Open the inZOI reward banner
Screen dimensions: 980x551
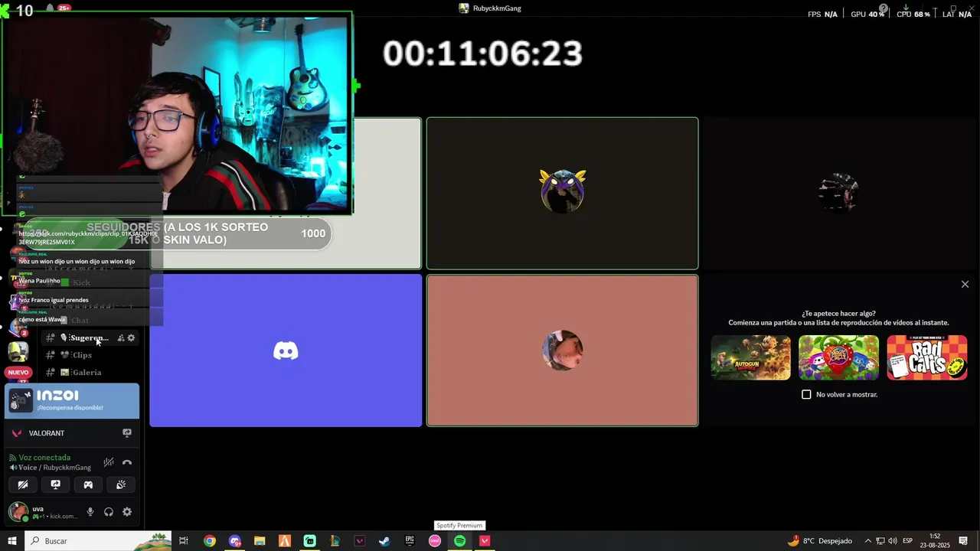pos(72,401)
